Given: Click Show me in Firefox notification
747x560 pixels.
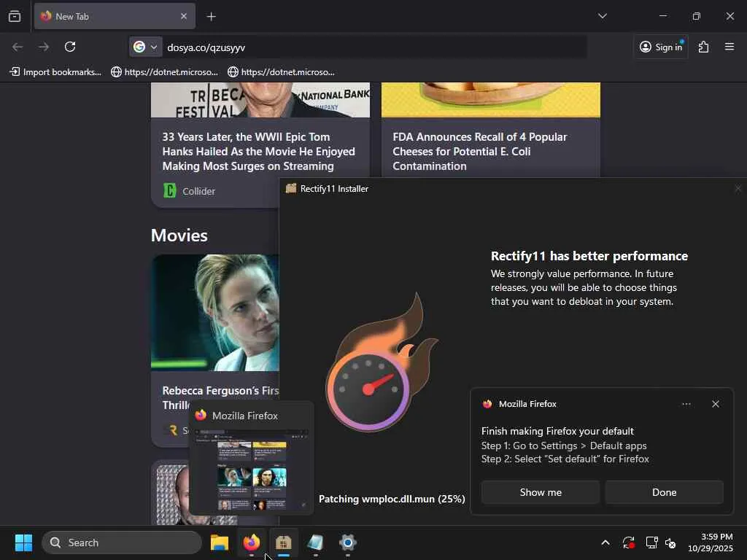Looking at the screenshot, I should [x=541, y=492].
